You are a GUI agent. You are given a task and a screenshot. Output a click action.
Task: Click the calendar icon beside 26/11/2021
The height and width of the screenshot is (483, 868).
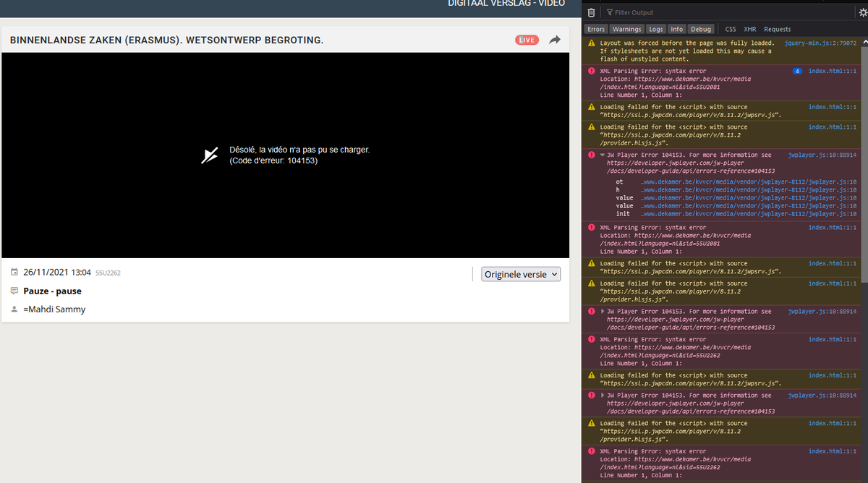point(14,273)
